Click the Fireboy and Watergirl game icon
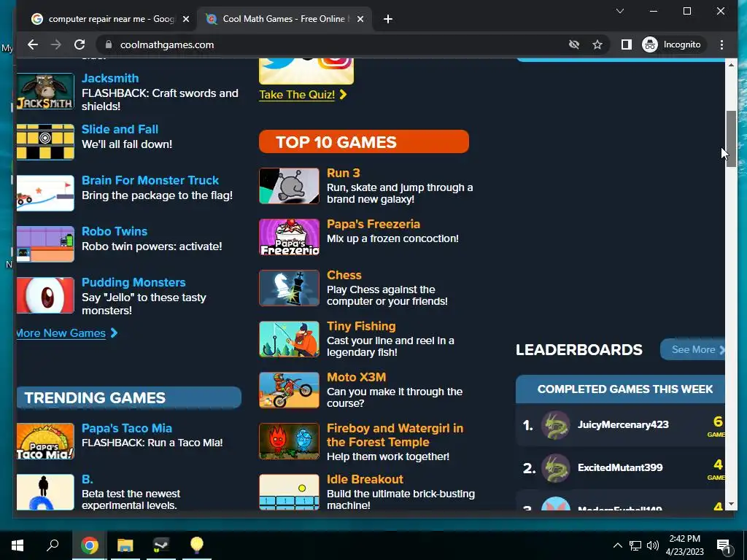Viewport: 747px width, 560px height. [x=289, y=441]
